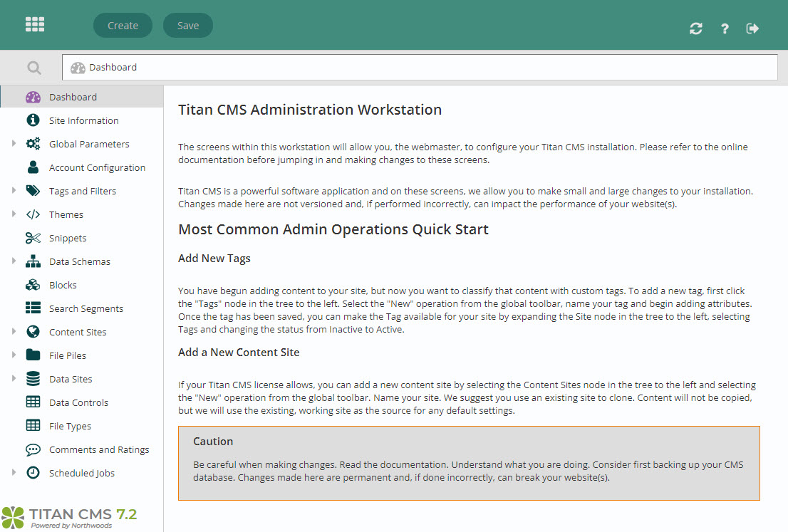Click the Comments and Ratings speech bubble icon
The width and height of the screenshot is (788, 532).
pyautogui.click(x=33, y=449)
